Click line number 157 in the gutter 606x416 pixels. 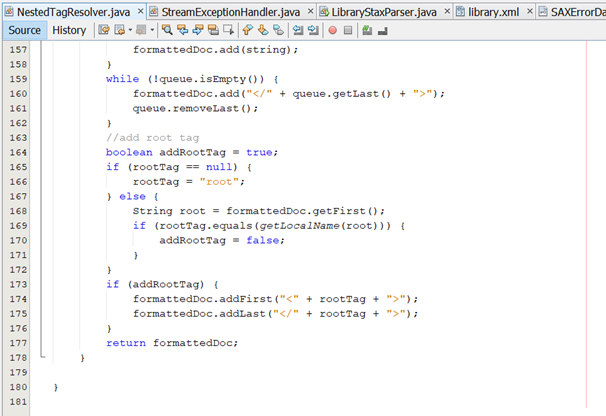[x=18, y=50]
